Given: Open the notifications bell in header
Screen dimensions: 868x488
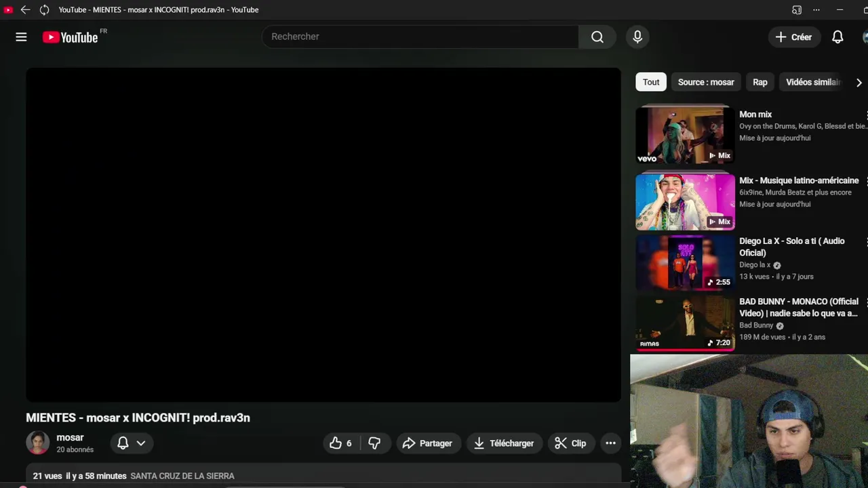Looking at the screenshot, I should pos(837,37).
